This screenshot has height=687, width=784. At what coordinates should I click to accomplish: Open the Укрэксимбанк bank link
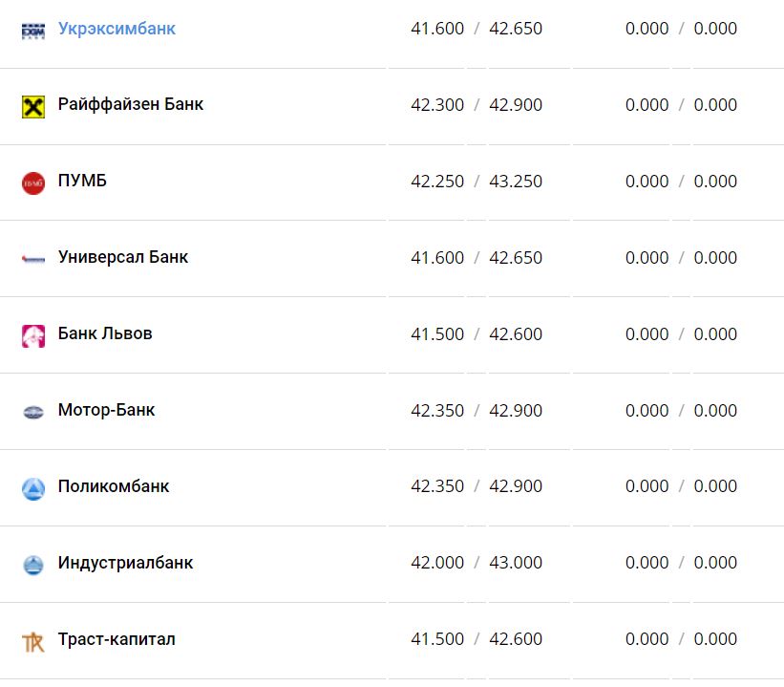(x=117, y=29)
